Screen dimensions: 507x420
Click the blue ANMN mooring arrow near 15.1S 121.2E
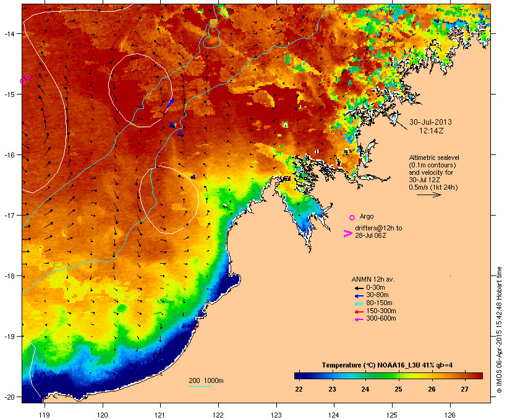pyautogui.click(x=171, y=103)
